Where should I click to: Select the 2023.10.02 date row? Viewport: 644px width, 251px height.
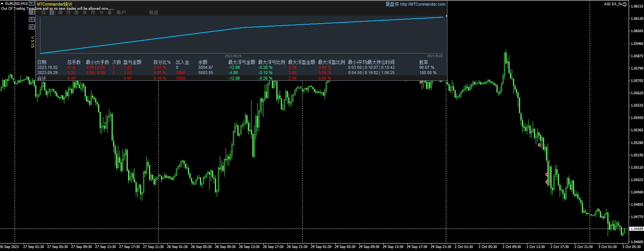click(x=48, y=67)
